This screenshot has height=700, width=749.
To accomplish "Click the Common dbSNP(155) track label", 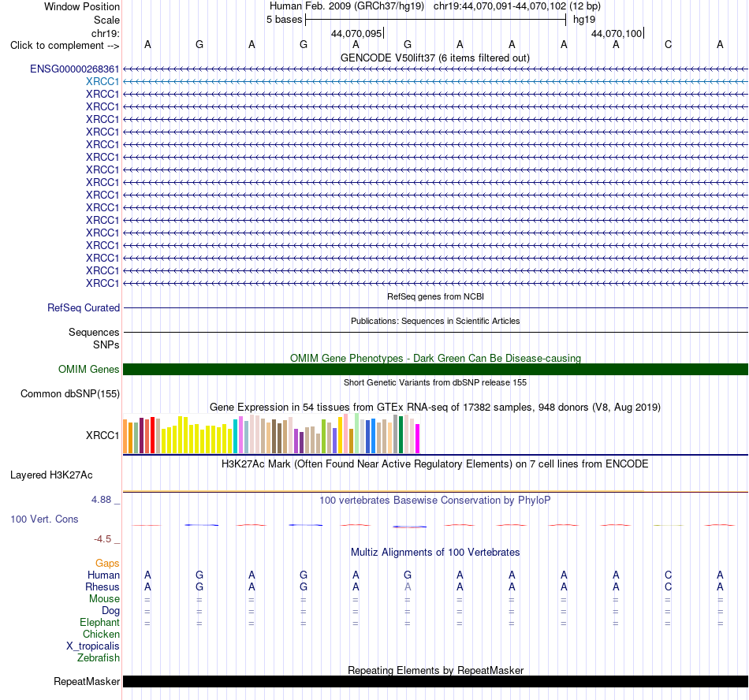I will point(70,394).
